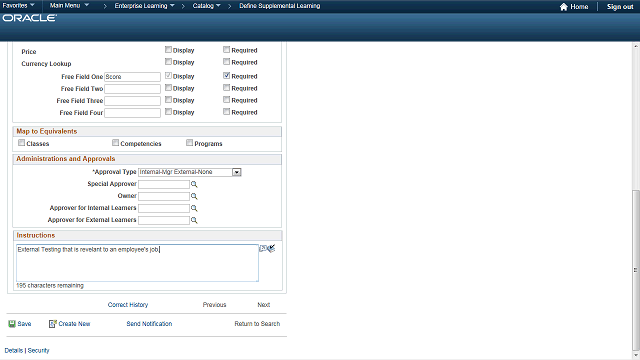Click the page vertical scrollbar thumb
This screenshot has width=640, height=360.
(x=636, y=269)
